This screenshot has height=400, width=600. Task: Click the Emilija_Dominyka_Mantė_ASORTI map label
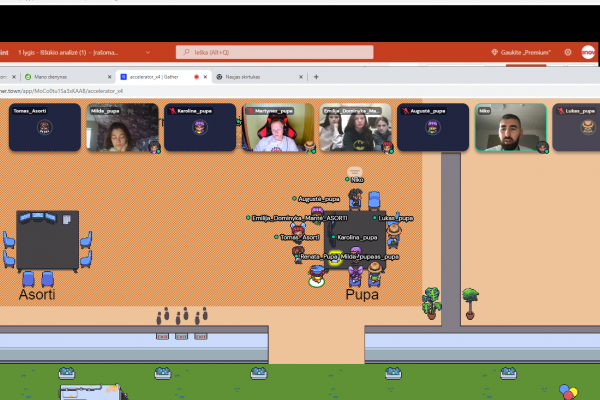click(x=300, y=218)
